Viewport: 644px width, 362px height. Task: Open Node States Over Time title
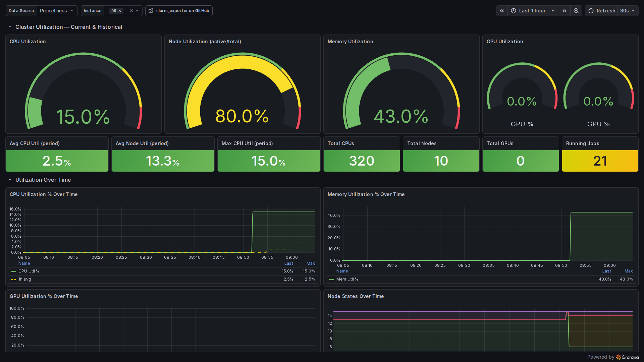coord(356,296)
